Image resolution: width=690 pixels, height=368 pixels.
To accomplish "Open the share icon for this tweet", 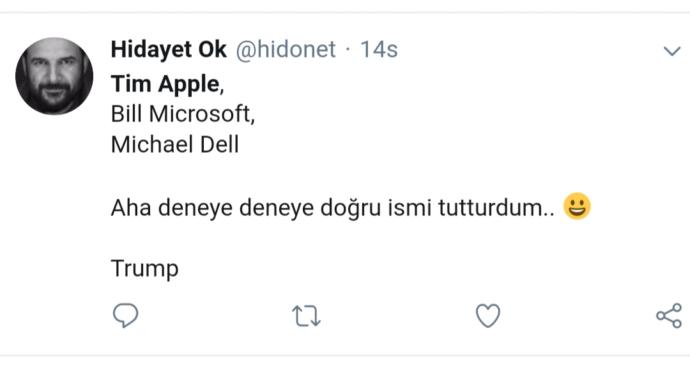I will pyautogui.click(x=669, y=316).
